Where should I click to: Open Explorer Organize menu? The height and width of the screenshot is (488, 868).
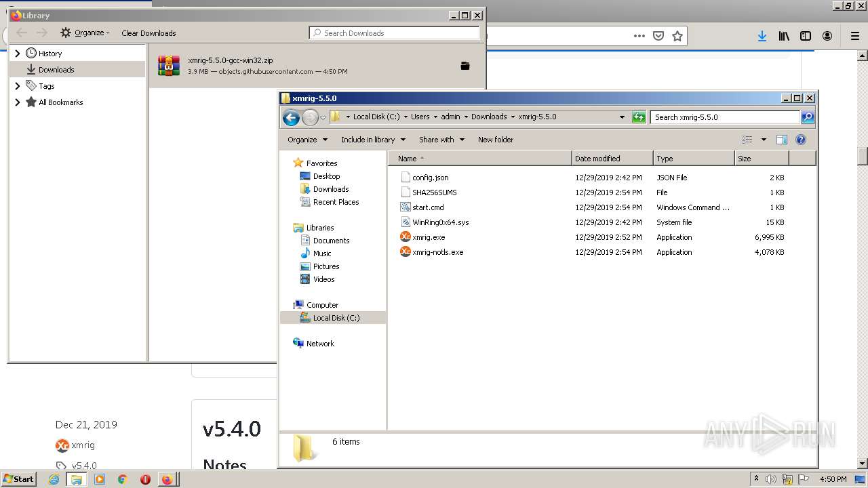[x=307, y=140]
